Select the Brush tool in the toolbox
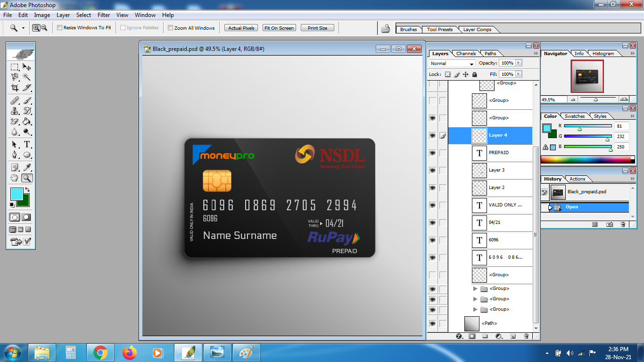The height and width of the screenshot is (362, 644). [x=27, y=100]
